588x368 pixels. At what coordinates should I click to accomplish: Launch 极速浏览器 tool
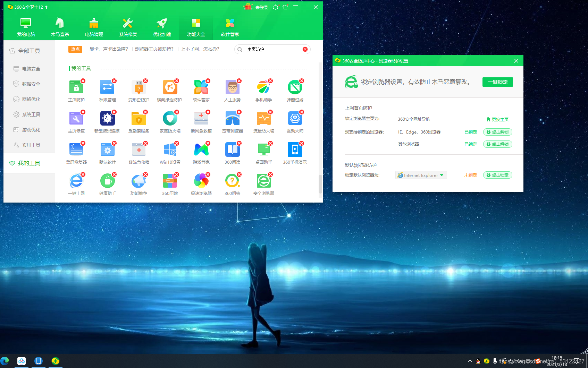201,185
